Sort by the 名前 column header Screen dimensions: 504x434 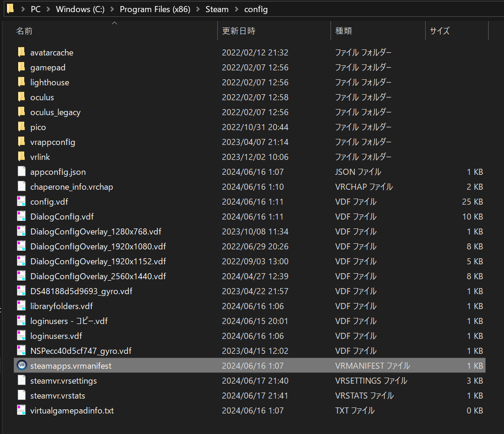[24, 31]
